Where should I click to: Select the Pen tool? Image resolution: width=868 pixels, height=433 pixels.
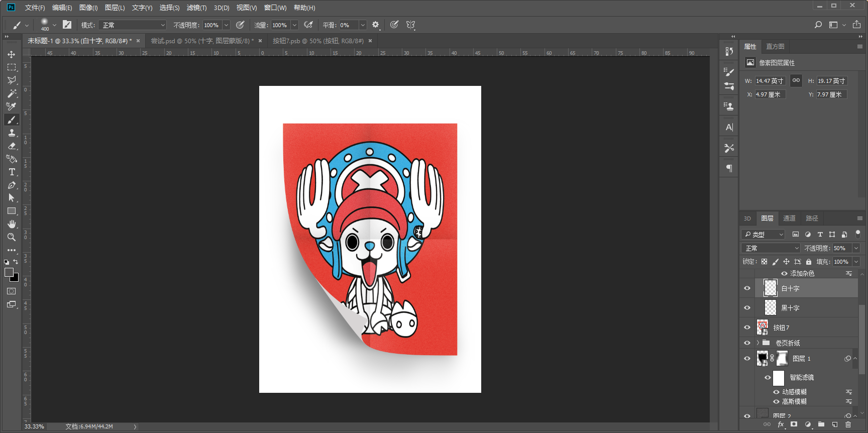(x=12, y=185)
